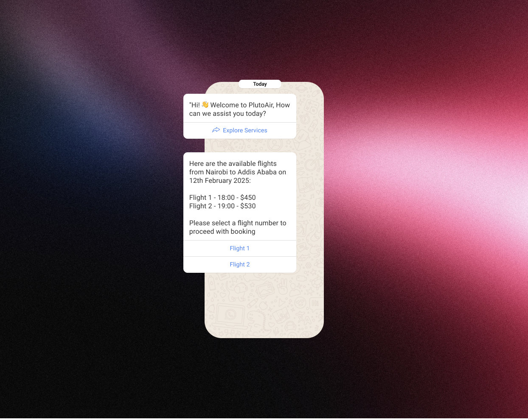The image size is (528, 420).
Task: Click 'Here are the available flights' text
Action: [x=233, y=164]
